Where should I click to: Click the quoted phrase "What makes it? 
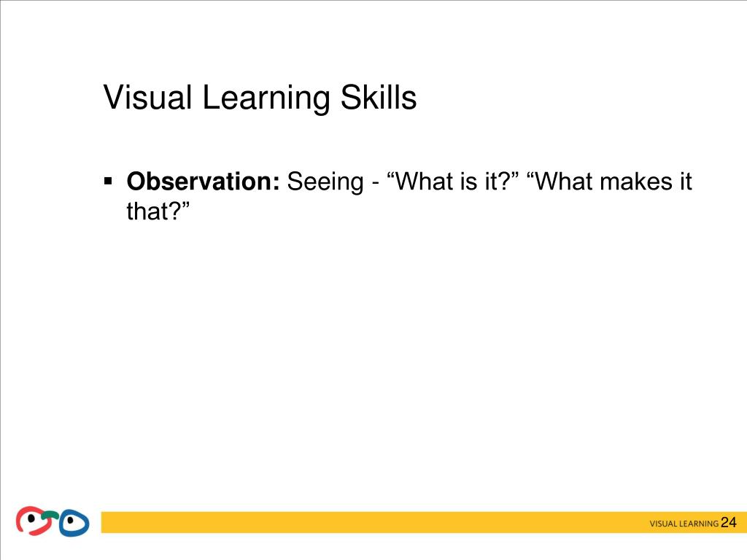pyautogui.click(x=609, y=181)
